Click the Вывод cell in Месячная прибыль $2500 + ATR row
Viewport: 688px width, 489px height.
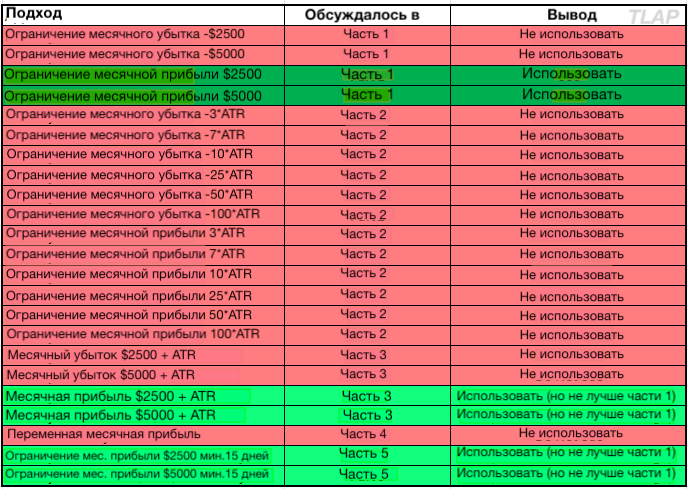point(568,396)
